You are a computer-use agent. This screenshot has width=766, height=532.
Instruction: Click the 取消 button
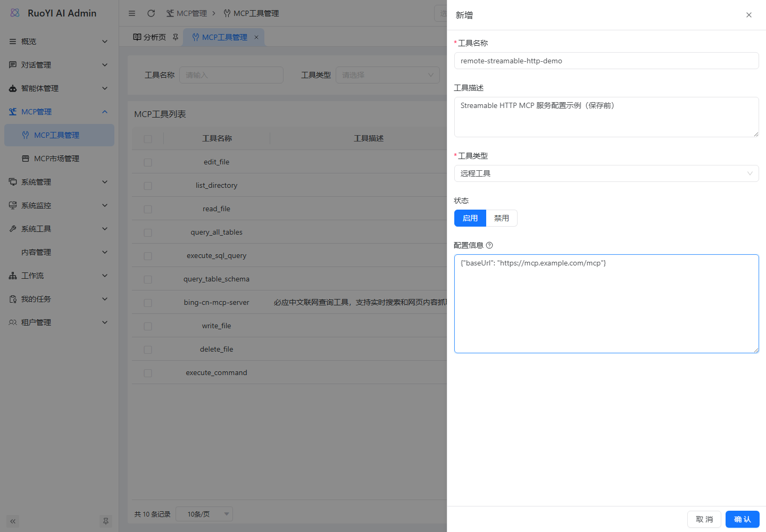(704, 519)
